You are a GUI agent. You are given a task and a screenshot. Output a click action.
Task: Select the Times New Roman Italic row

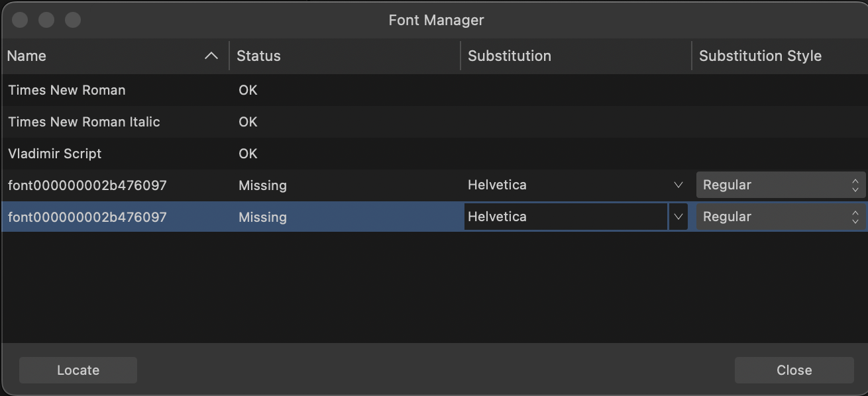pyautogui.click(x=434, y=122)
